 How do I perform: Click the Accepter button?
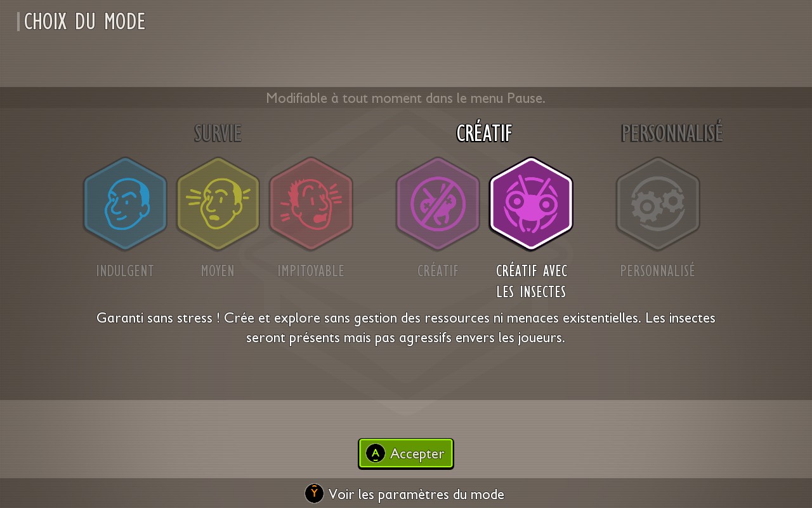(x=406, y=453)
